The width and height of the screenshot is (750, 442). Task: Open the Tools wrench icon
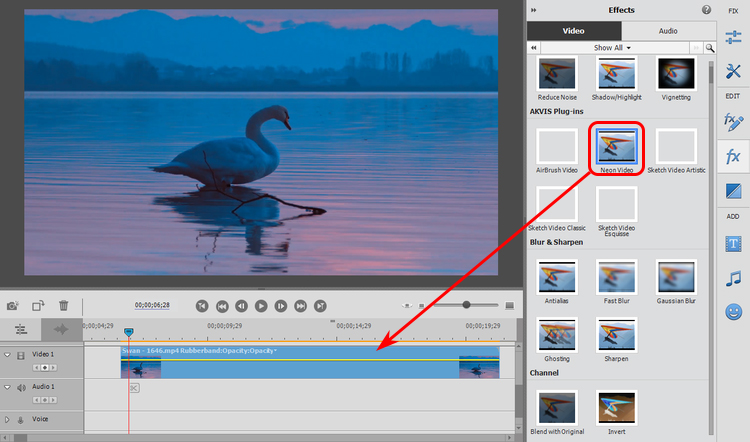click(x=733, y=72)
